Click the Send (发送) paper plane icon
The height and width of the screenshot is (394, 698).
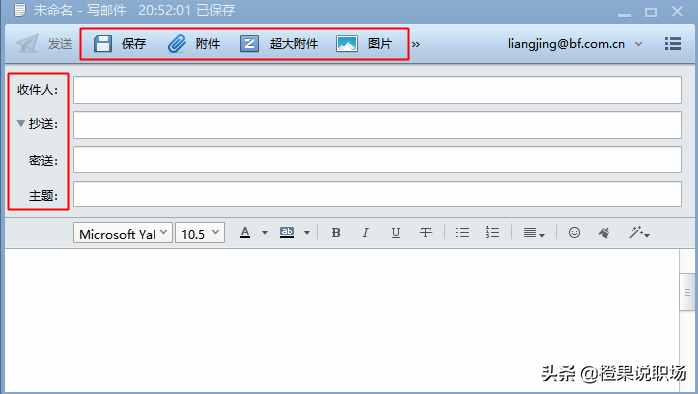pos(28,44)
